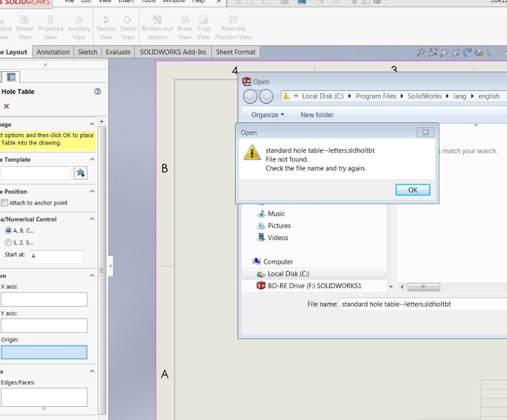Expand arrow after Program Files breadcrumb

click(401, 96)
